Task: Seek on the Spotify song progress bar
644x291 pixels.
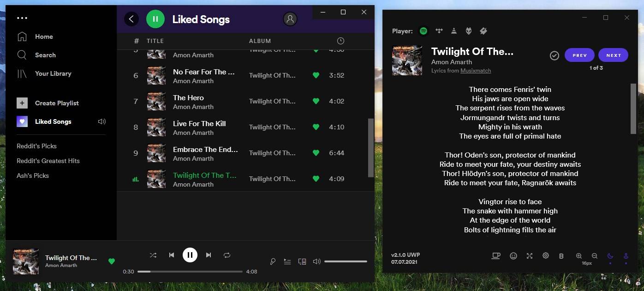Action: tap(190, 272)
